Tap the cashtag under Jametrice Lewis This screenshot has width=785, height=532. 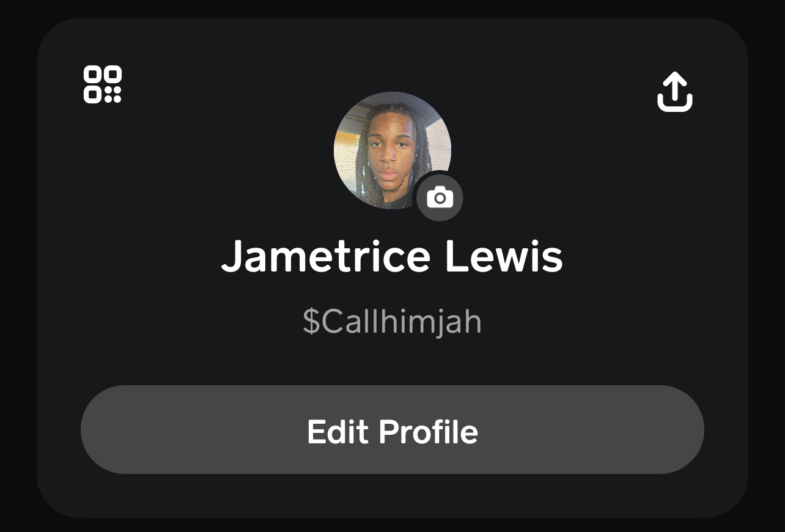392,322
